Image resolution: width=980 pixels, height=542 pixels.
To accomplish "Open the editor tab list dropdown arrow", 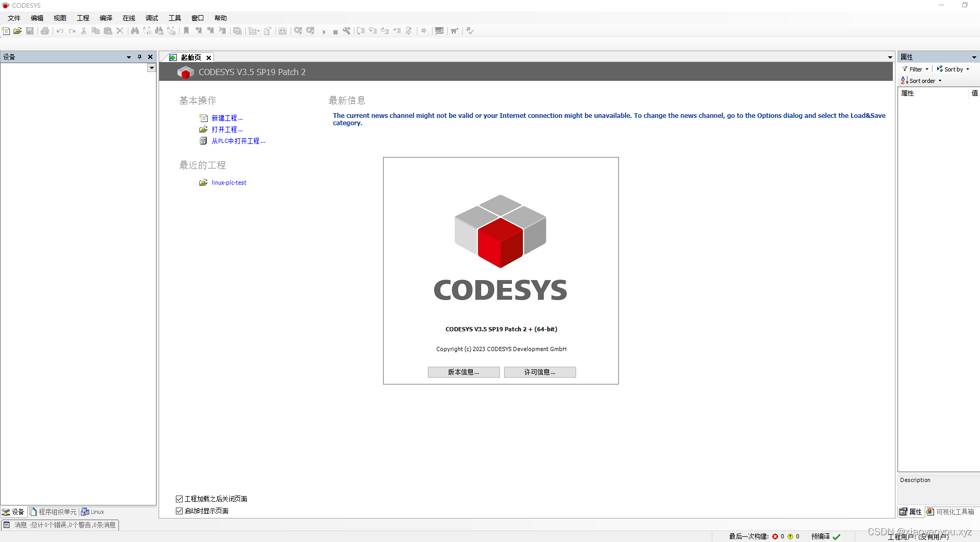I will 890,57.
